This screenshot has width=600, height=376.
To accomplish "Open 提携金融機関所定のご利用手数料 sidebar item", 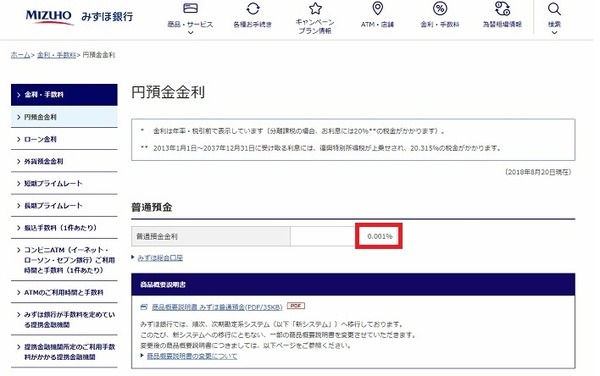I will click(x=64, y=352).
